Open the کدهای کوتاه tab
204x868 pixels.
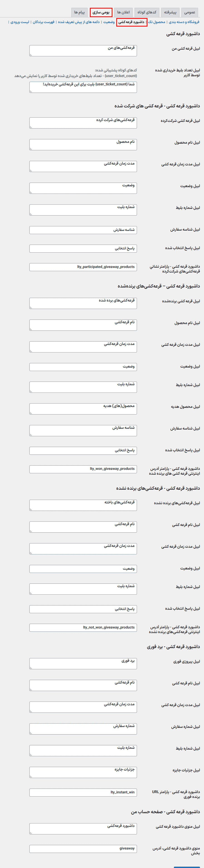pyautogui.click(x=147, y=12)
